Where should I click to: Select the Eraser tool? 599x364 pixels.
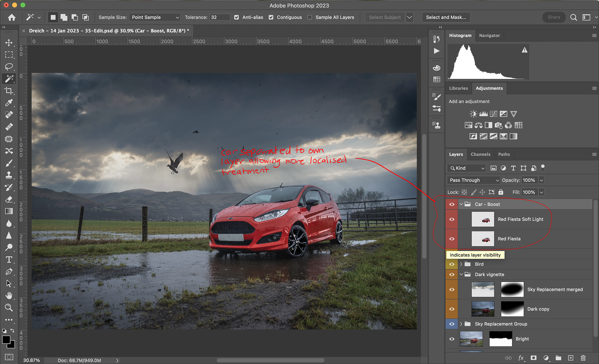point(9,199)
